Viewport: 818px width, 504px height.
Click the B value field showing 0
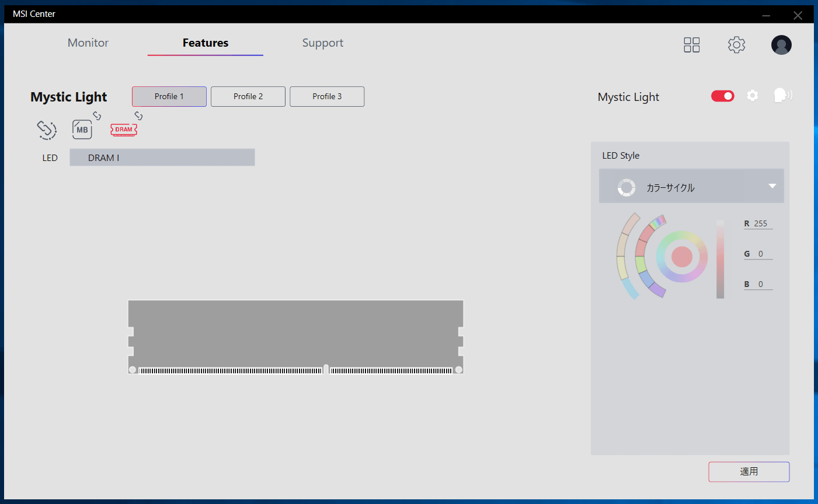coord(758,284)
